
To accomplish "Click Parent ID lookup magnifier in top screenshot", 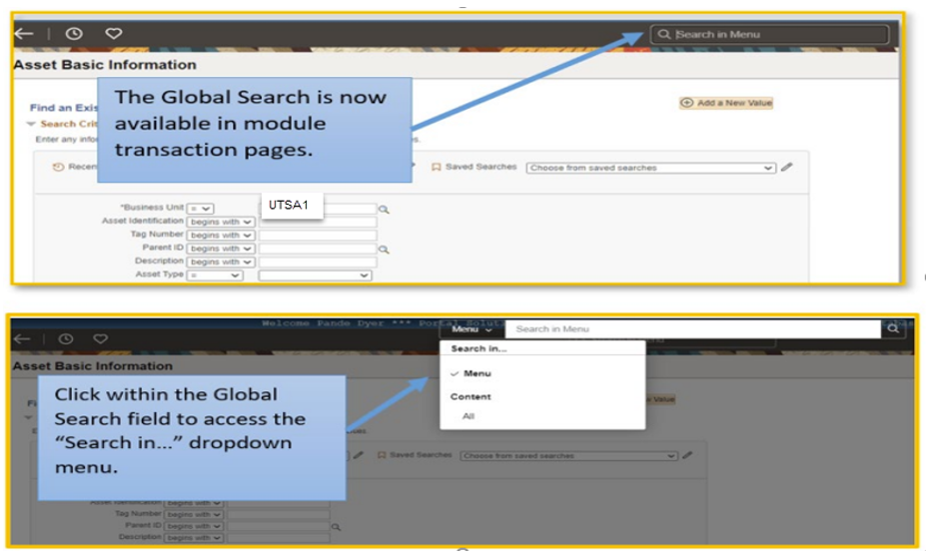I will (385, 250).
